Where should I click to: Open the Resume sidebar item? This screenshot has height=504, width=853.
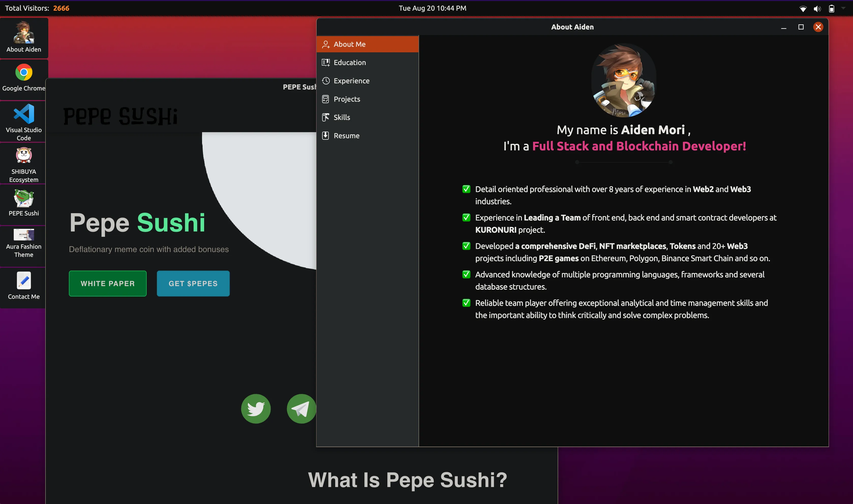click(x=346, y=136)
